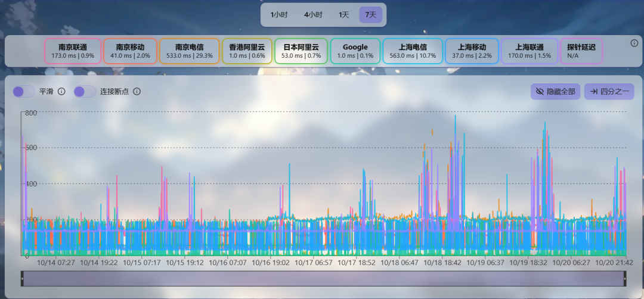Toggle the 香港阿里云 series chip
This screenshot has height=299, width=644.
(247, 51)
